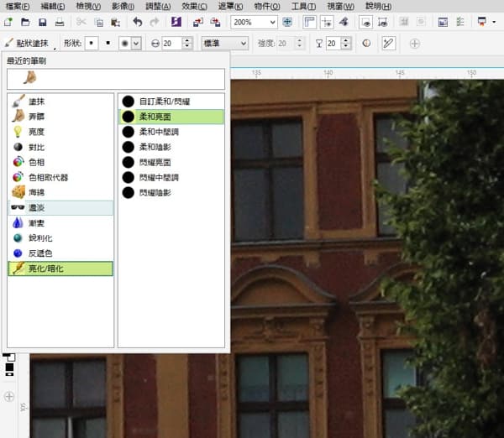Select the 色相取代器 brush
Viewport: 504px width, 438px height.
click(x=48, y=177)
